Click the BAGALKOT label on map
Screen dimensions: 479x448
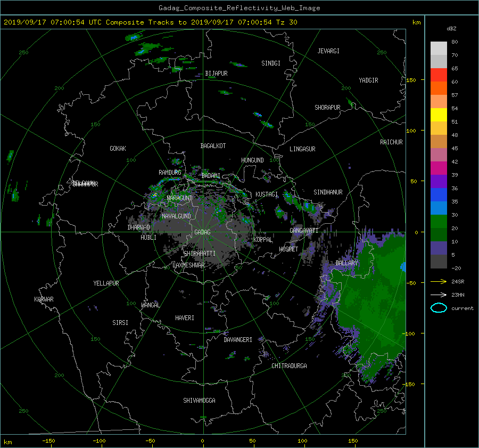coord(213,146)
